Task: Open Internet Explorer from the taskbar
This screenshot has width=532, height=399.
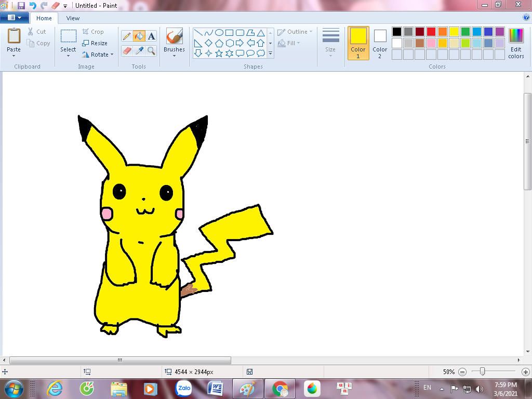Action: click(x=55, y=389)
